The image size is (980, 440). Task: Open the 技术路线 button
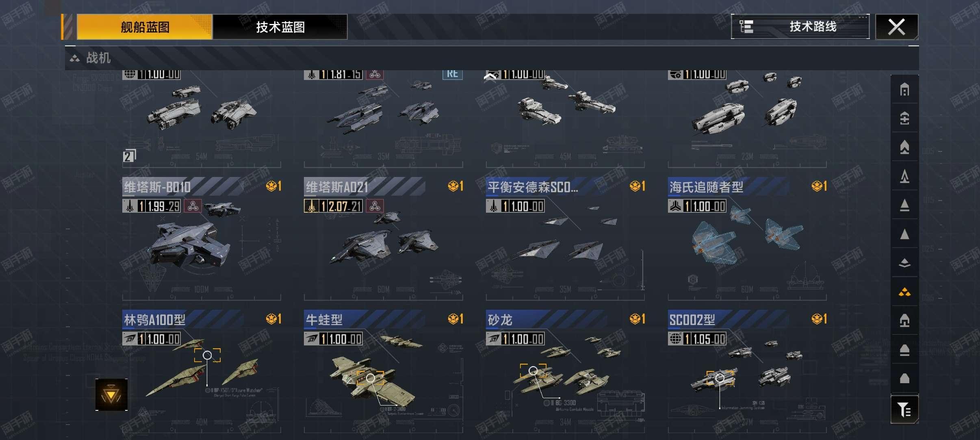[800, 27]
